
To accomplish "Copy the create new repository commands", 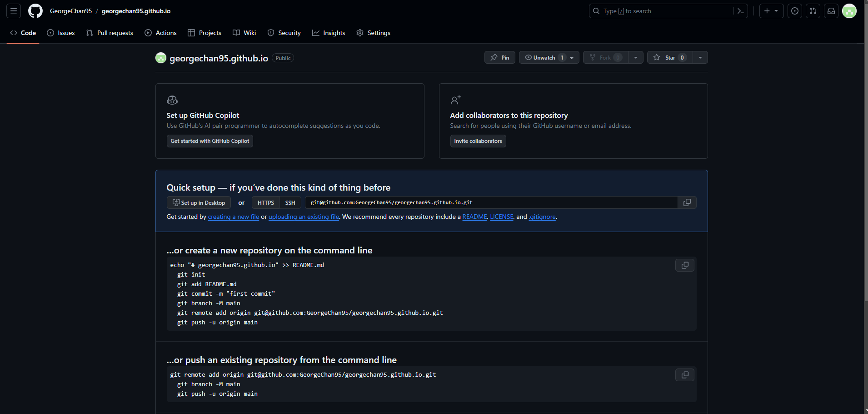I will pos(685,265).
